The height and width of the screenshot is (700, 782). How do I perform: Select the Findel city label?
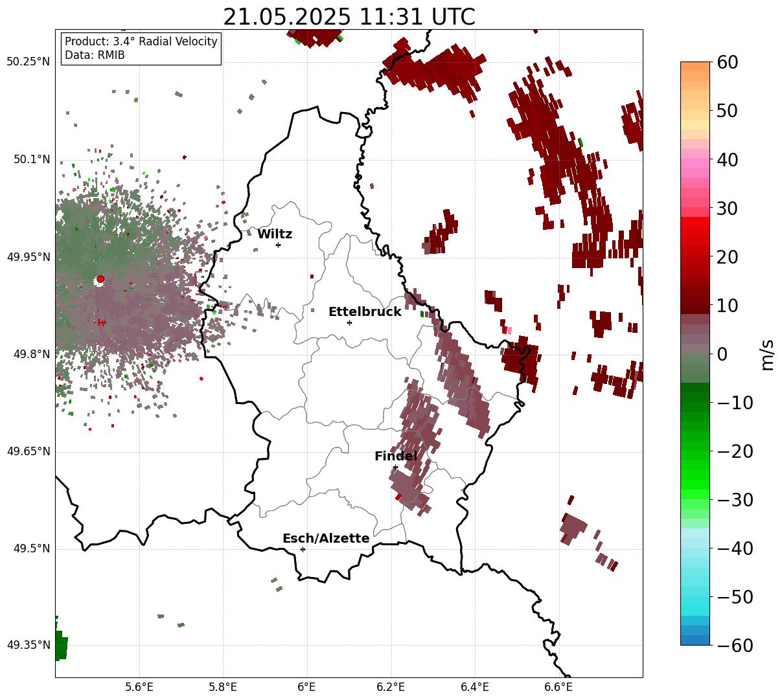click(x=396, y=457)
